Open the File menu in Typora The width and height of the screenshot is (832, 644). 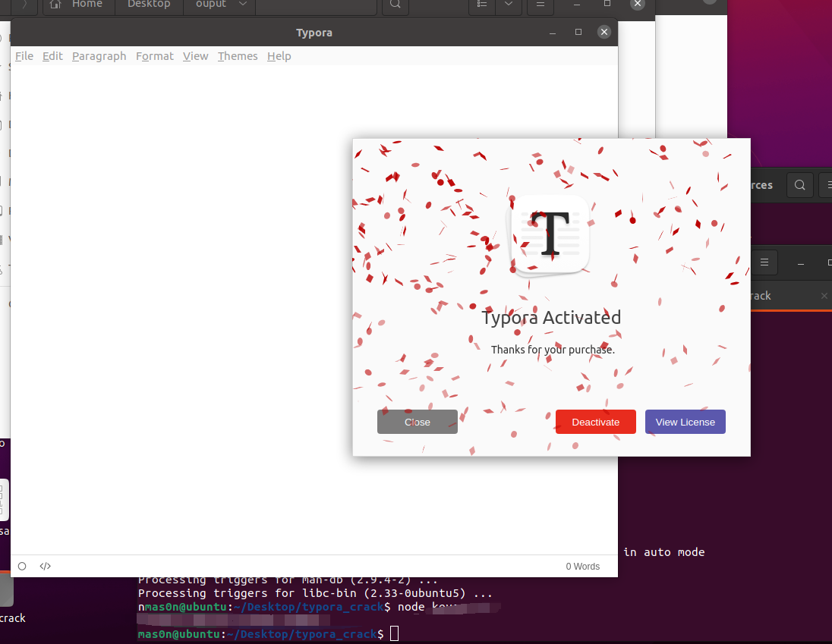pos(24,56)
